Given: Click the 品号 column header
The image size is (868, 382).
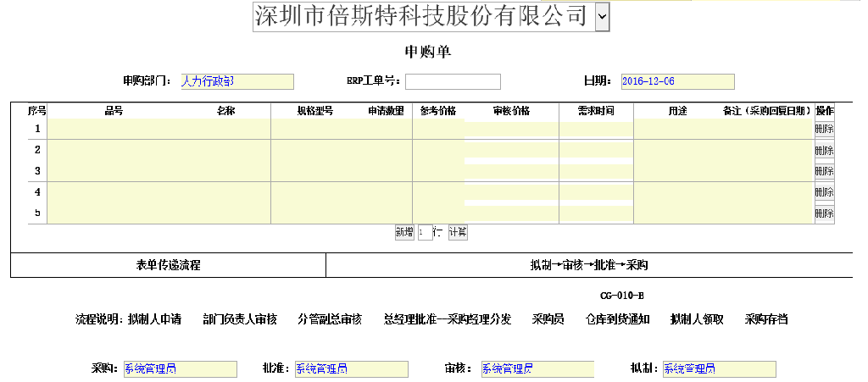Looking at the screenshot, I should [x=114, y=111].
